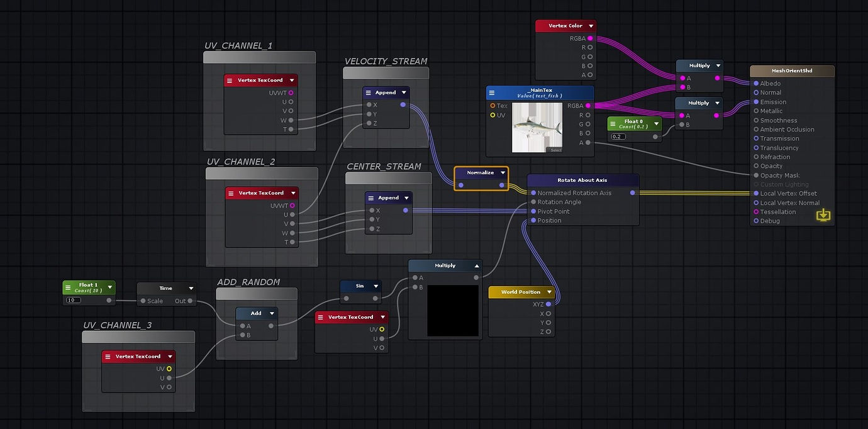Select the Rotate About Axis node header
Image resolution: width=868 pixels, height=429 pixels.
pos(582,180)
